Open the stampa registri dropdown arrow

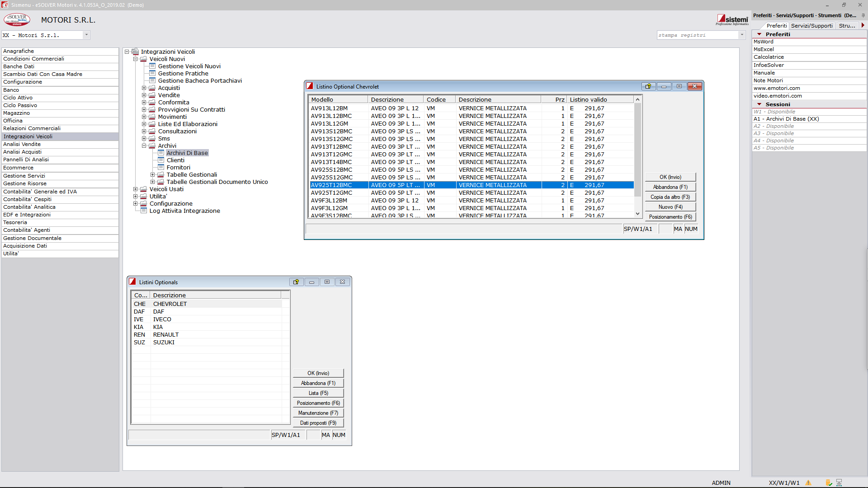coord(742,35)
